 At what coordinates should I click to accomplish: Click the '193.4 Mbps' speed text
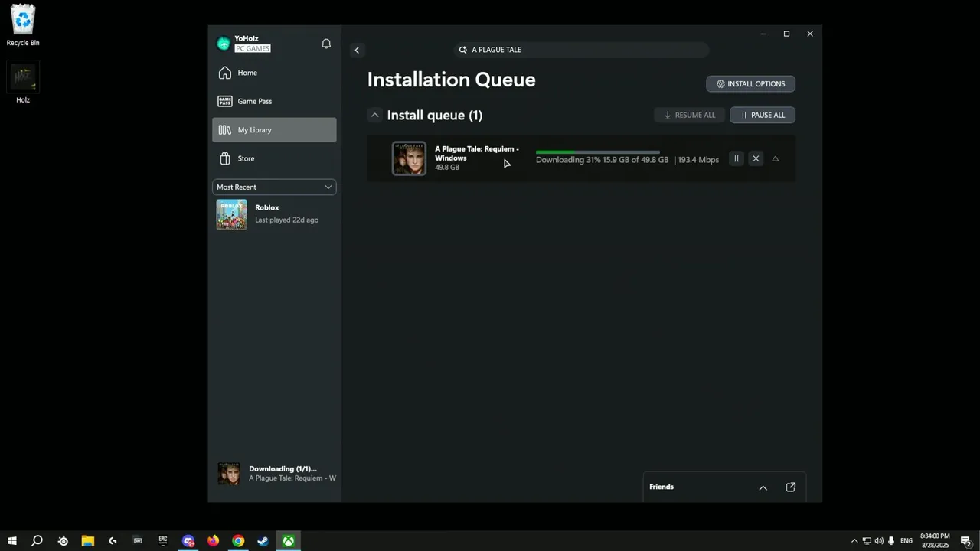pyautogui.click(x=698, y=160)
